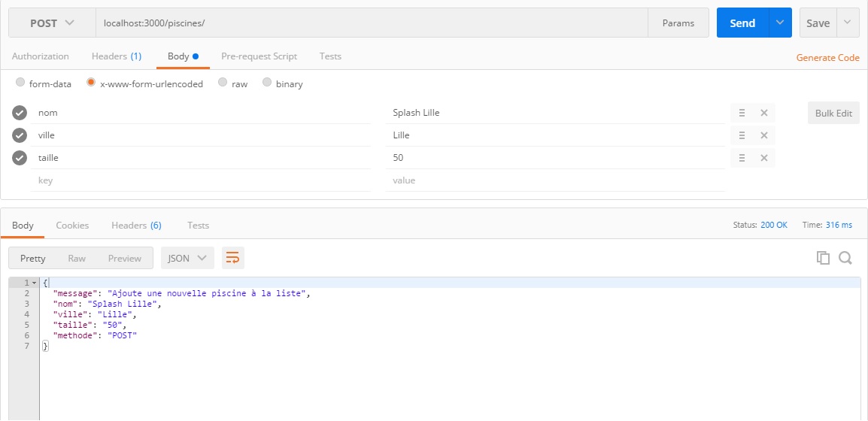Open the Send button dropdown arrow
The width and height of the screenshot is (868, 421).
pyautogui.click(x=780, y=23)
